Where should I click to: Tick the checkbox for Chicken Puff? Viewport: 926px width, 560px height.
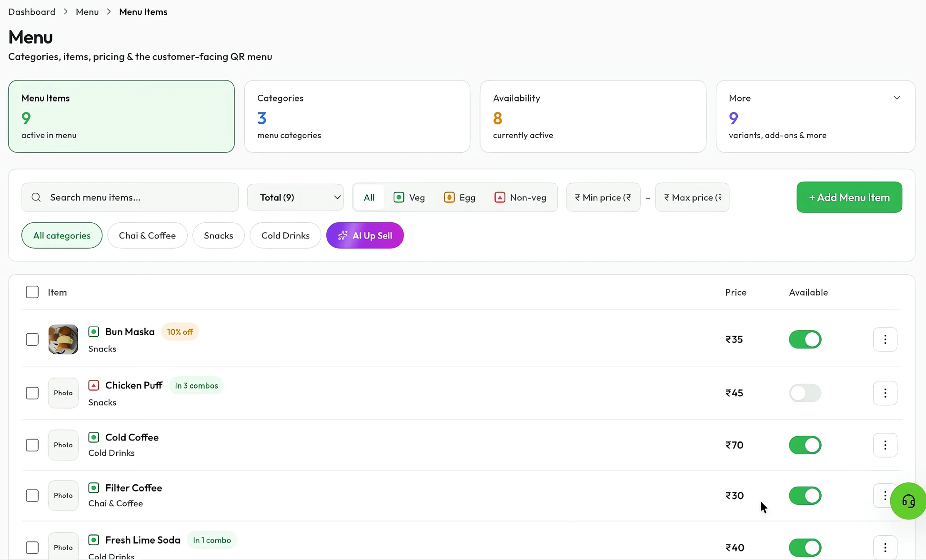coord(32,393)
